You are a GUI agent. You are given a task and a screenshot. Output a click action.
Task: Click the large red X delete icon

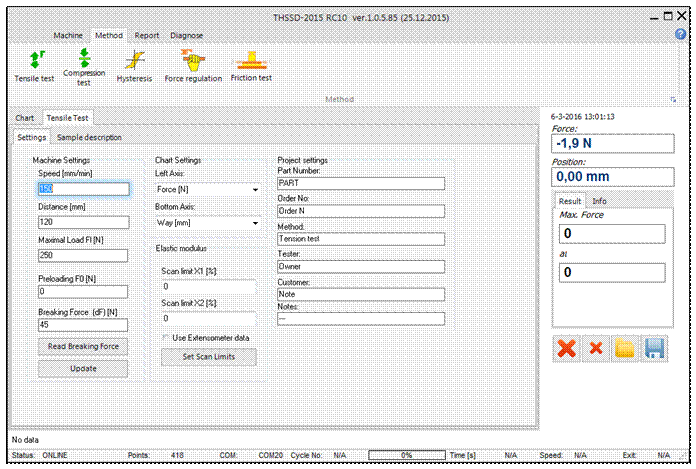(x=566, y=349)
